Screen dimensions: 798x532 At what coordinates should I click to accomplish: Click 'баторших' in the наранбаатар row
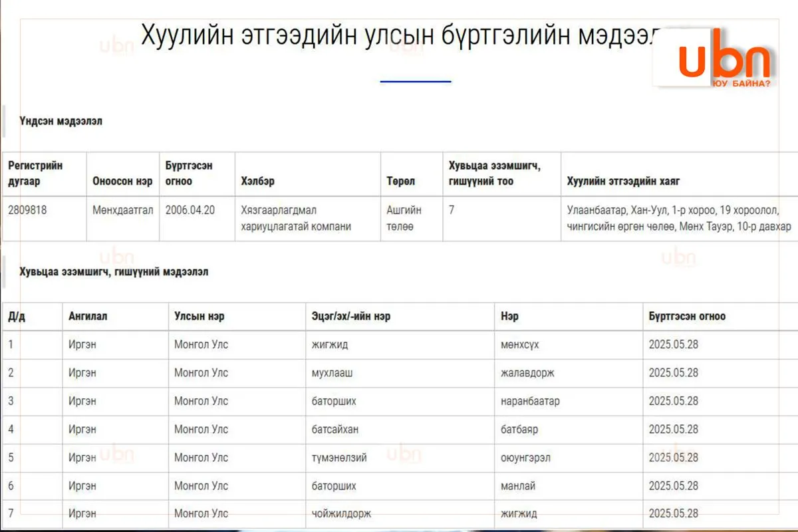[x=334, y=401]
